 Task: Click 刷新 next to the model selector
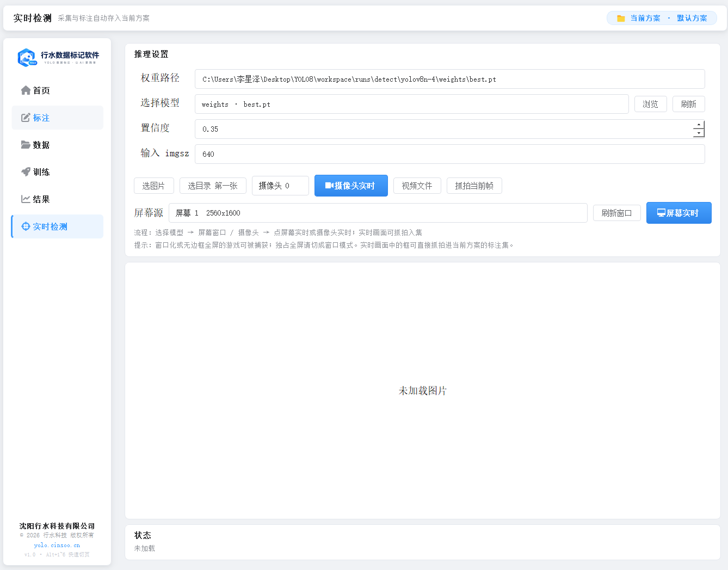[x=689, y=104]
